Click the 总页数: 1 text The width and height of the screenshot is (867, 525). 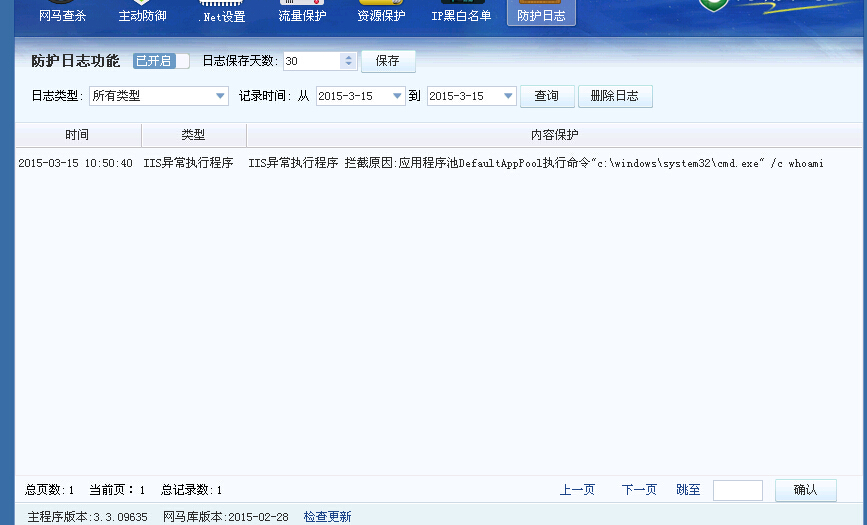tap(49, 490)
